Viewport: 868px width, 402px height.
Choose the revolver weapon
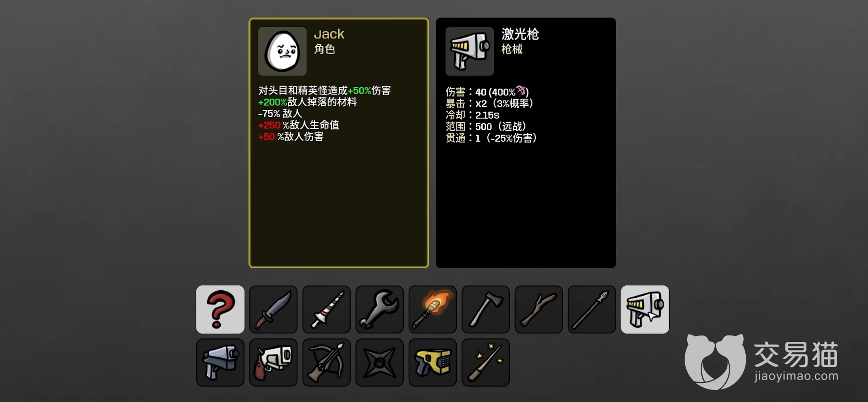[x=273, y=362]
